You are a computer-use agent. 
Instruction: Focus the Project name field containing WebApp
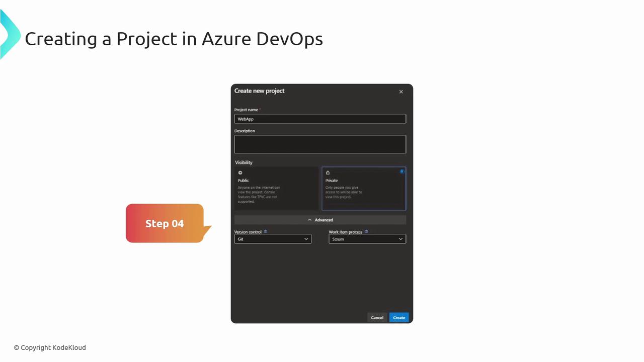click(x=320, y=119)
